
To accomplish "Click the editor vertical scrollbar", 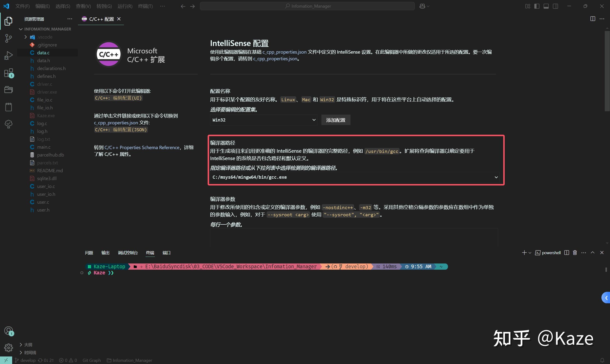I will pyautogui.click(x=607, y=71).
